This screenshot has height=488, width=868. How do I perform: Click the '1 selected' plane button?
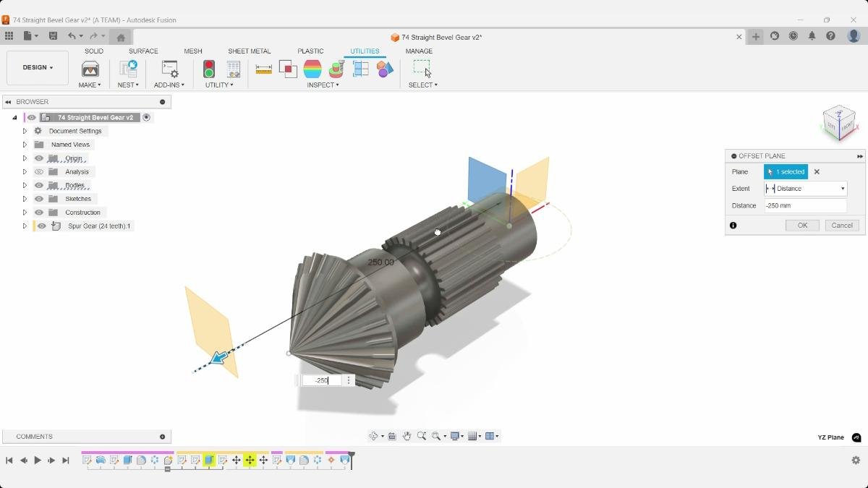[786, 172]
